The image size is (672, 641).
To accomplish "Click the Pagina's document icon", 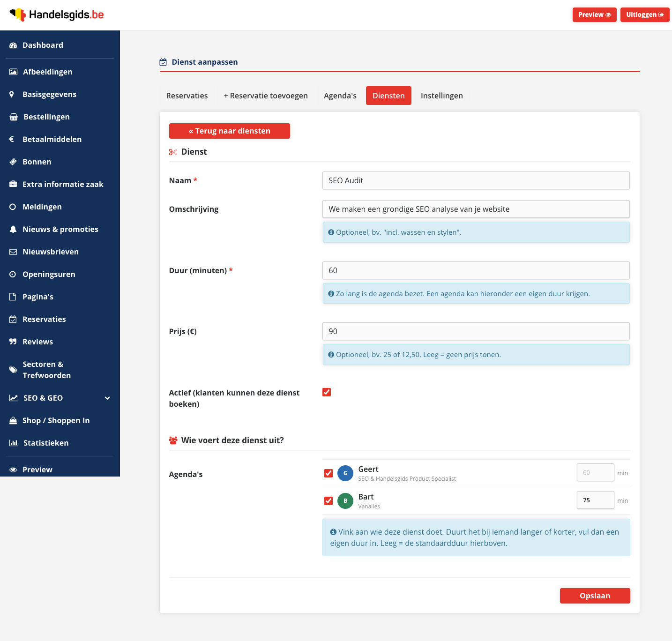I will tap(13, 297).
